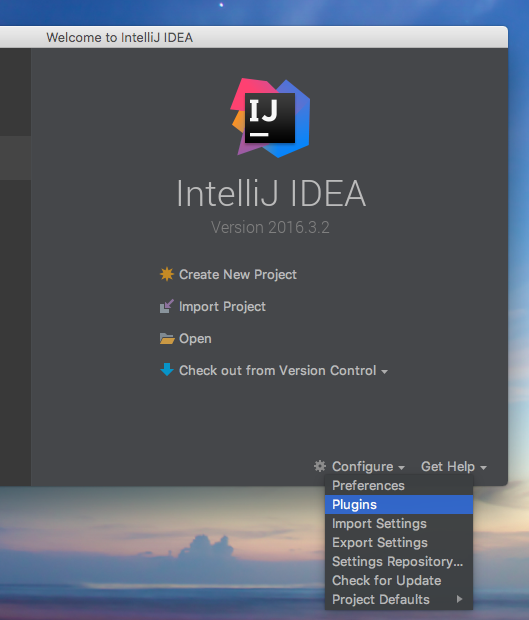Choose Preferences from Configure menu
529x620 pixels.
tap(399, 486)
